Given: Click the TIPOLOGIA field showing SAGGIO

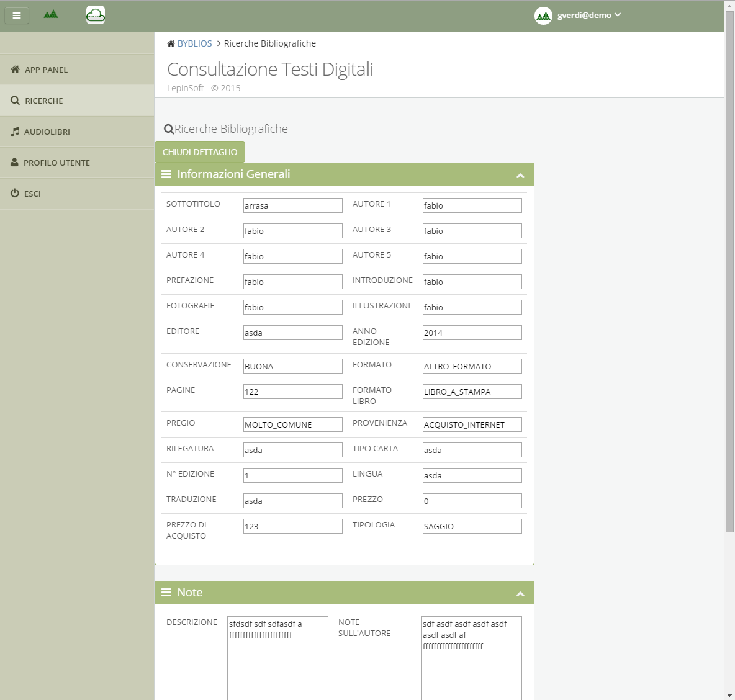Looking at the screenshot, I should coord(472,526).
